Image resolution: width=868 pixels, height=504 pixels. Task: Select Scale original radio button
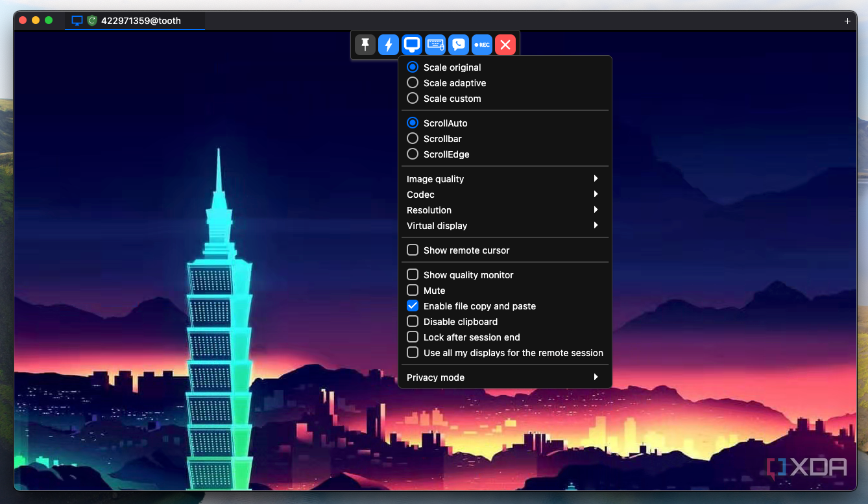[x=413, y=67]
